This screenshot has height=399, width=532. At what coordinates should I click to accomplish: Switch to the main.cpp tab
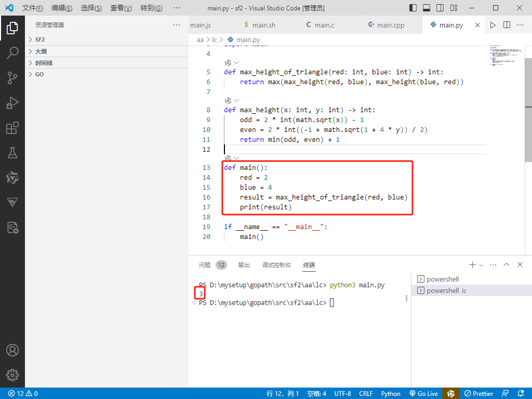(x=391, y=25)
